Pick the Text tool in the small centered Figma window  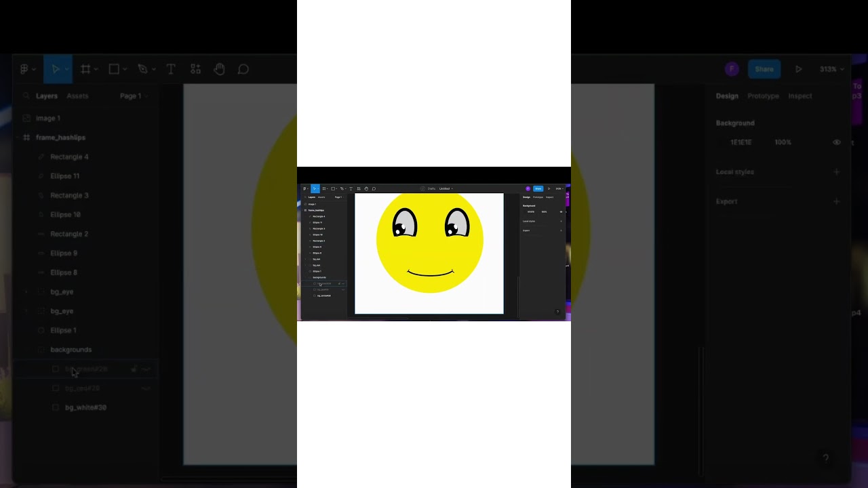coord(351,188)
